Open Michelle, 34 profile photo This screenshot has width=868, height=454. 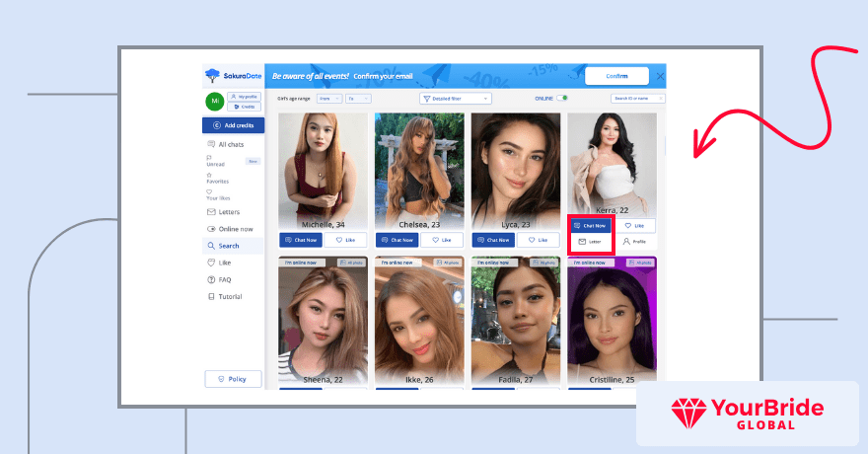(323, 171)
